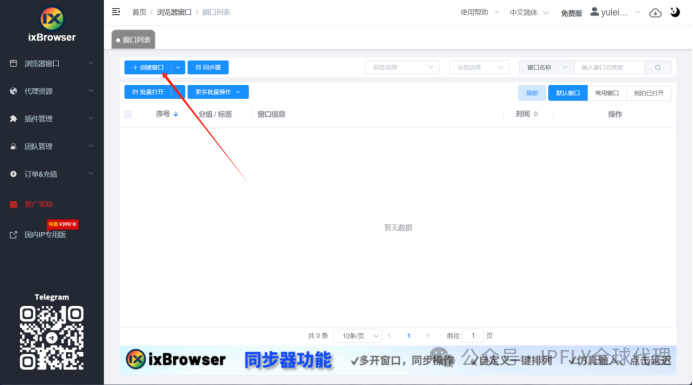This screenshot has width=693, height=385.
Task: Select page 1 in pagination
Action: [x=408, y=336]
